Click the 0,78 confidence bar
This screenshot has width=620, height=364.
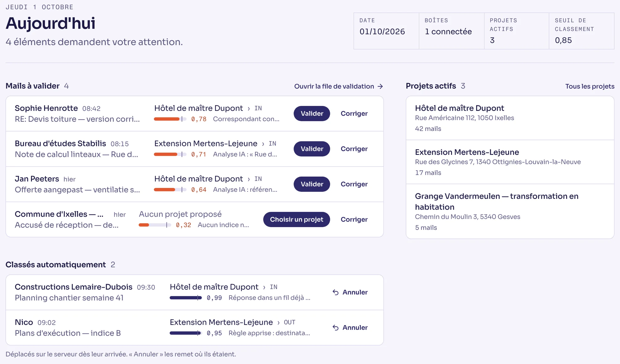click(170, 119)
